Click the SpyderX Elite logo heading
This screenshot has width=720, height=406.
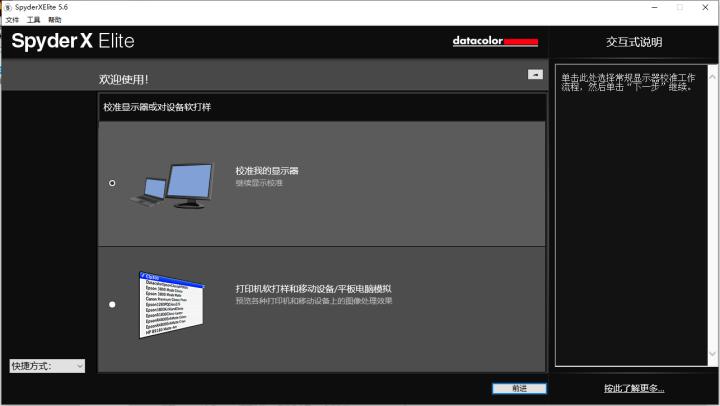point(73,42)
